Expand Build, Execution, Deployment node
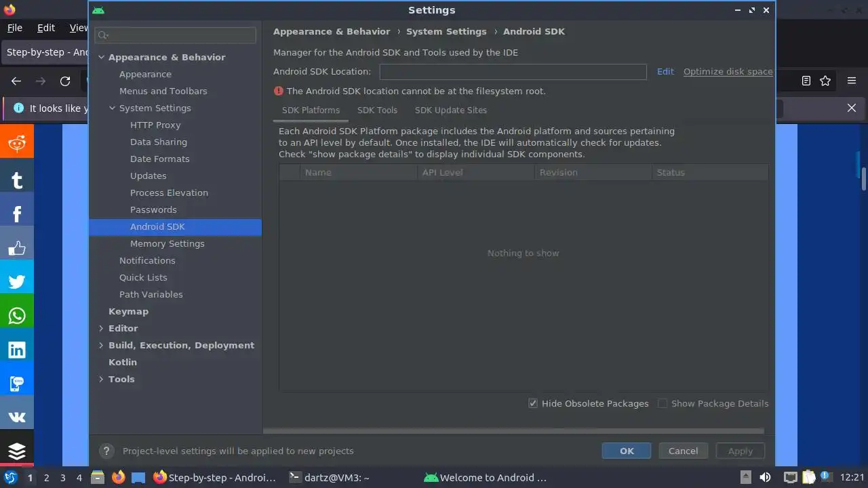868x488 pixels. [x=101, y=345]
